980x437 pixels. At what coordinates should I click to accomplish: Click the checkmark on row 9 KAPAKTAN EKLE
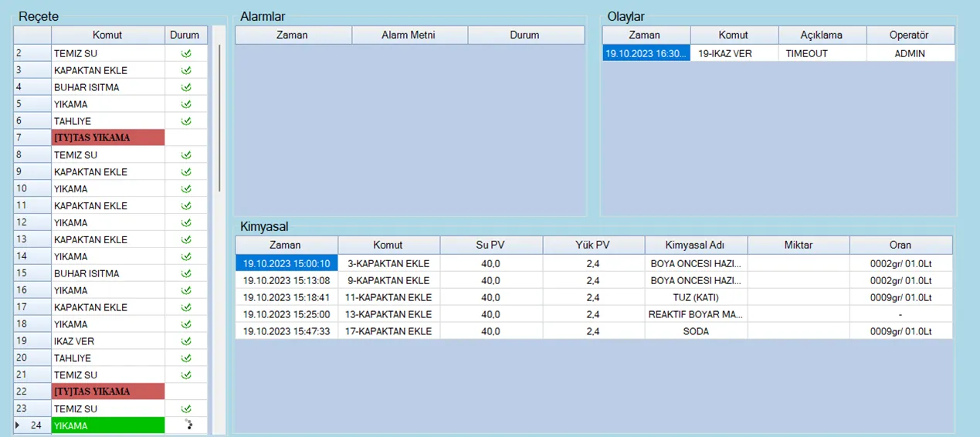pos(186,172)
